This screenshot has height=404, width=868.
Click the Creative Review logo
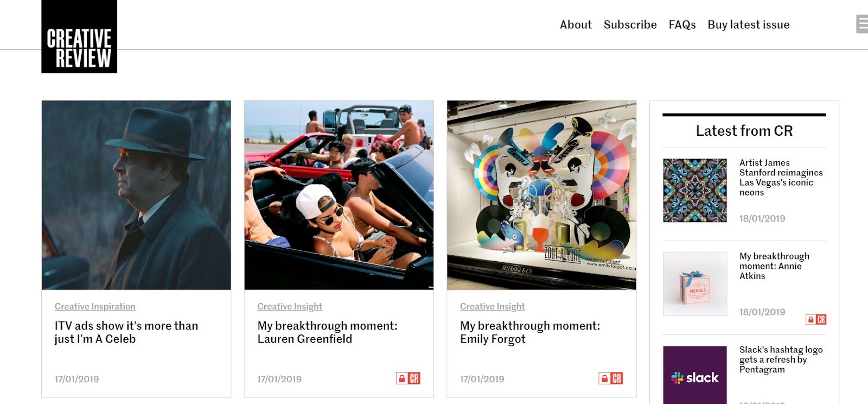click(x=79, y=36)
